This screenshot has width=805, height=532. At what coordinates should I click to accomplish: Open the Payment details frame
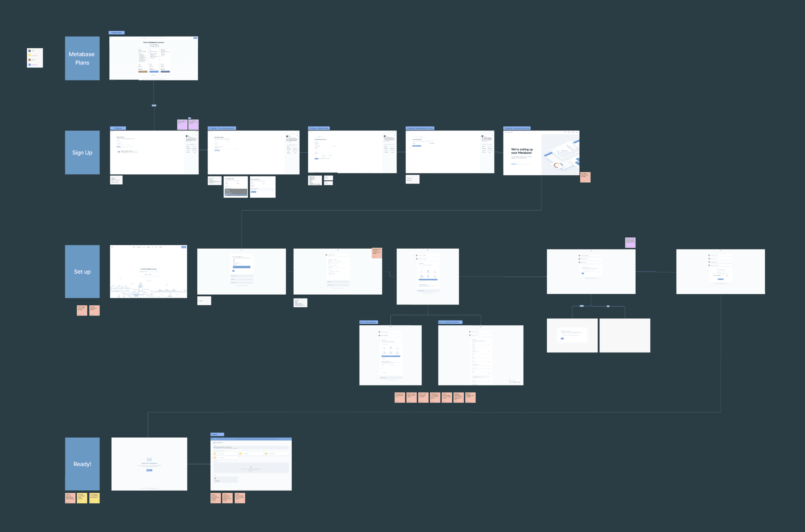pyautogui.click(x=352, y=152)
